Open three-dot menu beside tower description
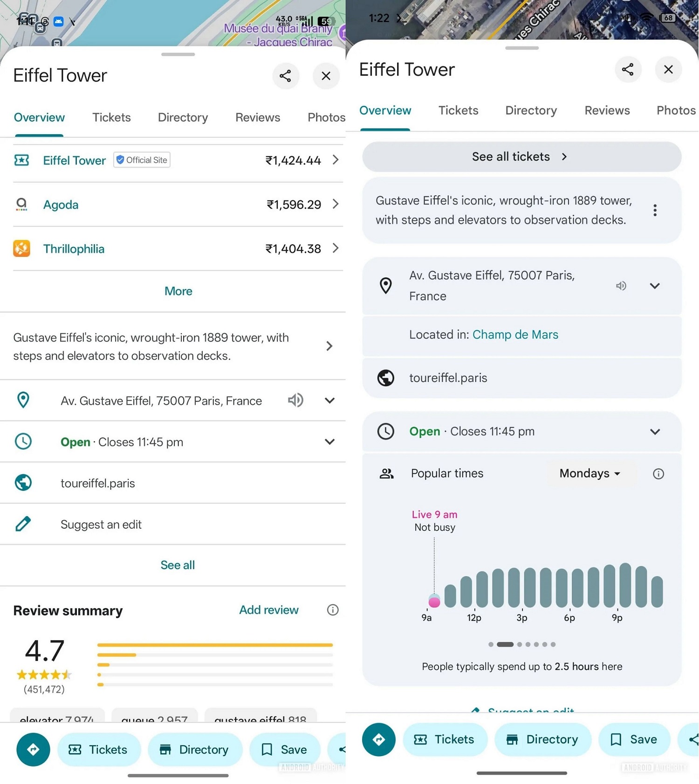This screenshot has width=699, height=784. [x=655, y=210]
